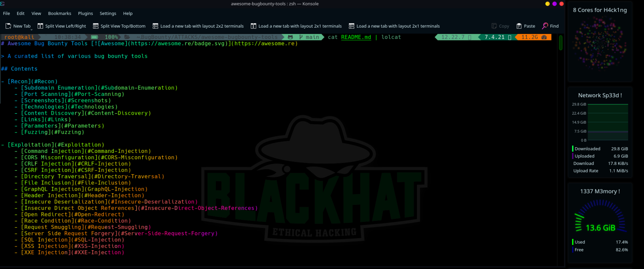The width and height of the screenshot is (644, 269).
Task: Click the orange '11.2G' memory segment
Action: [534, 37]
